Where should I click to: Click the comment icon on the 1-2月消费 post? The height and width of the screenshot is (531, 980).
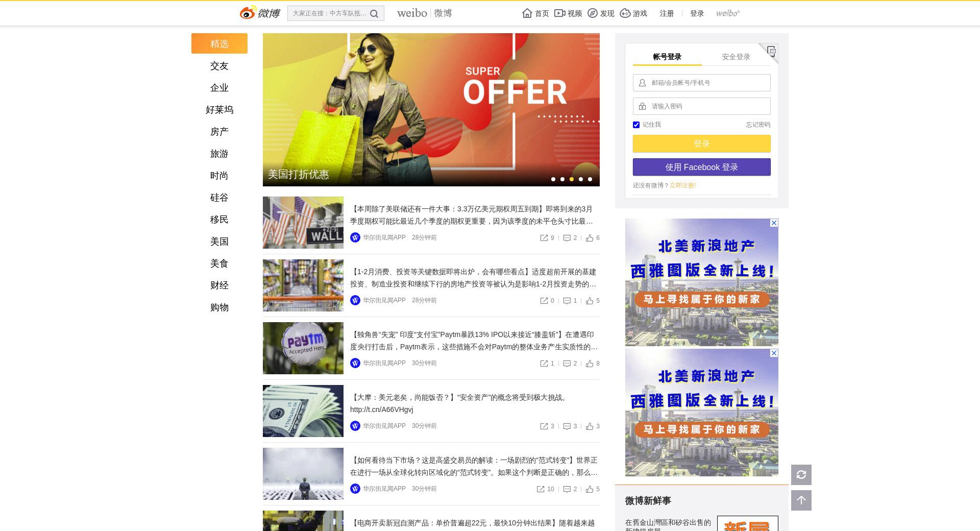pos(567,301)
